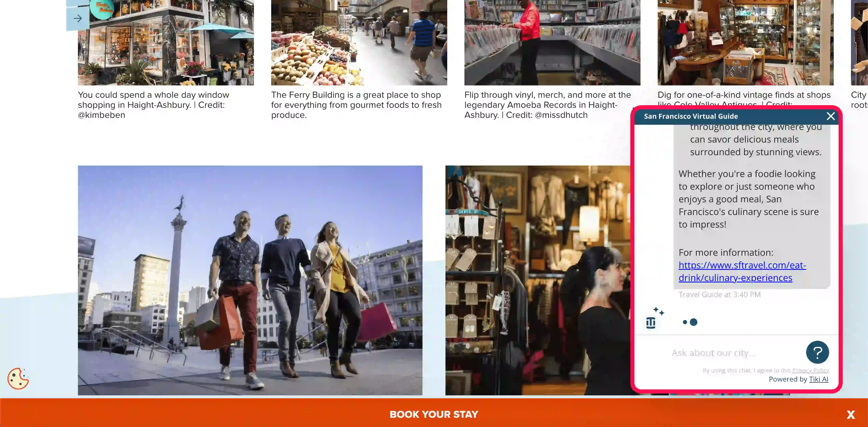
Task: Click the typing indicator dots
Action: point(690,322)
